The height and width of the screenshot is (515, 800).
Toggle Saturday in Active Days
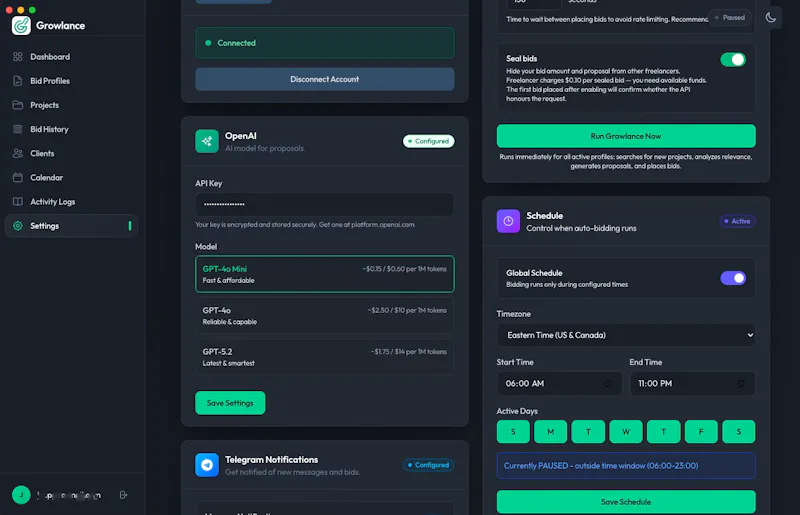tap(739, 432)
